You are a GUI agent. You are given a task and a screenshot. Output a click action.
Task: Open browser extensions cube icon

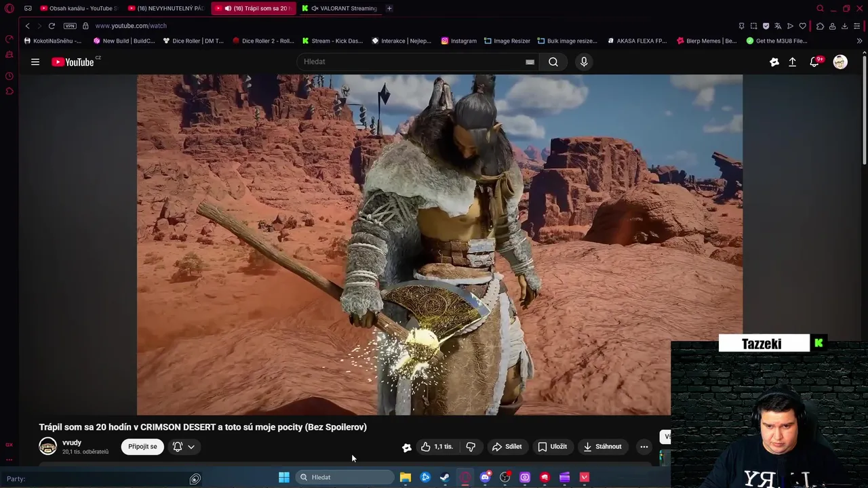point(820,26)
